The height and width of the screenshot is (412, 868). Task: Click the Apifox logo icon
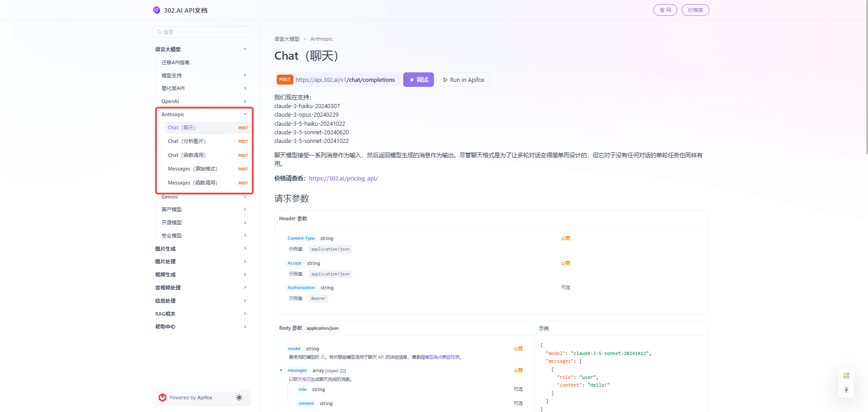tap(163, 398)
